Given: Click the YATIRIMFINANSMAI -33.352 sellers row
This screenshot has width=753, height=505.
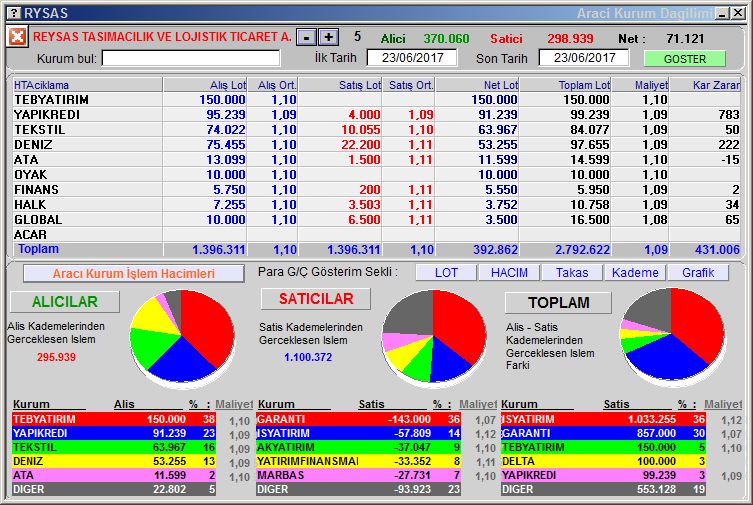Looking at the screenshot, I should tap(358, 461).
